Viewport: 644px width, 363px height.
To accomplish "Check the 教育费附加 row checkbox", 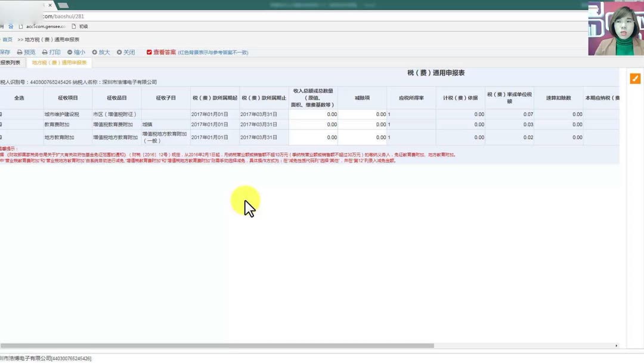I will point(1,124).
